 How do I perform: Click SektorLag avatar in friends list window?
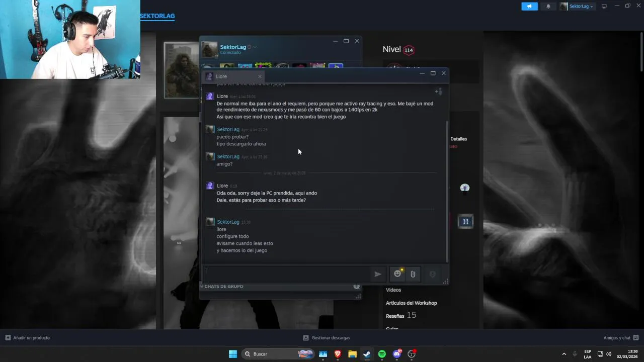click(x=210, y=50)
